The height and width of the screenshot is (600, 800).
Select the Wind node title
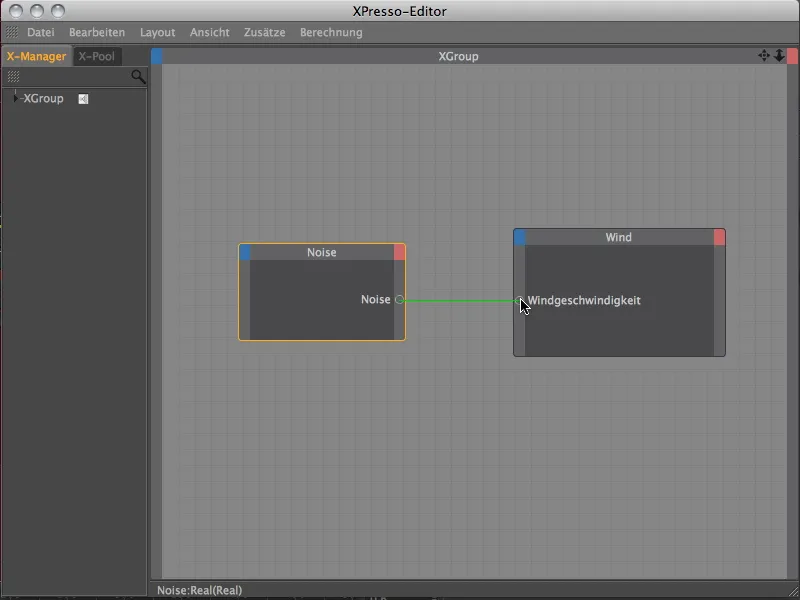(618, 237)
